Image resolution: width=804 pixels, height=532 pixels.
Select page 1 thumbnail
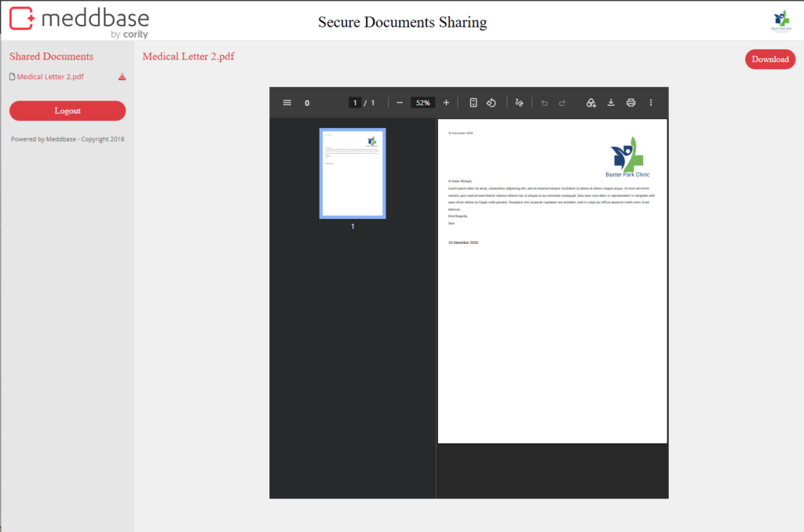pyautogui.click(x=353, y=173)
